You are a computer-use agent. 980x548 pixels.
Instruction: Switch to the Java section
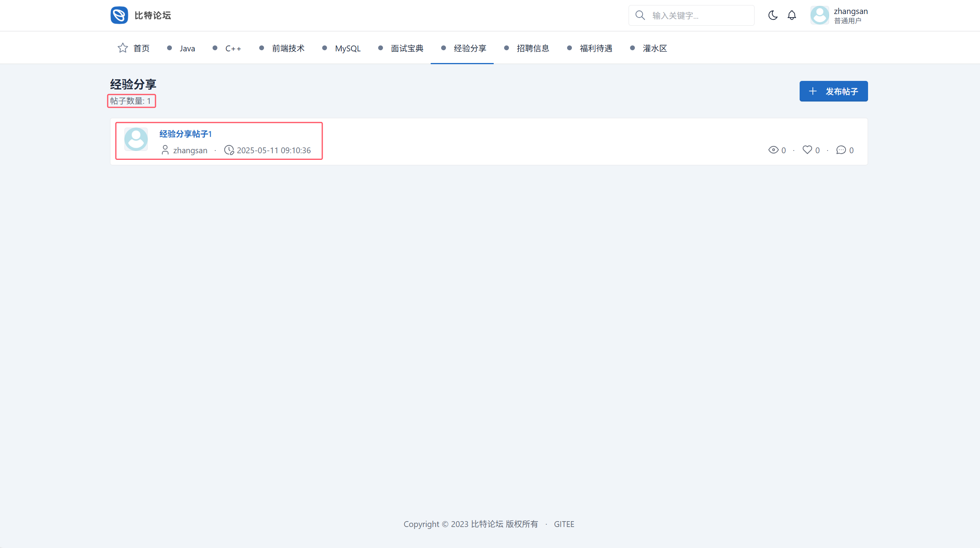point(187,48)
